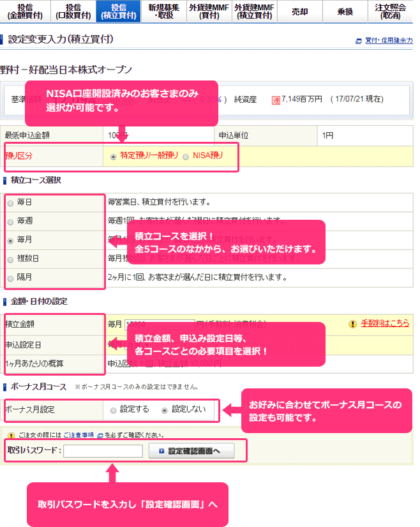
Task: Click the 預り区分 label
Action: (x=19, y=156)
